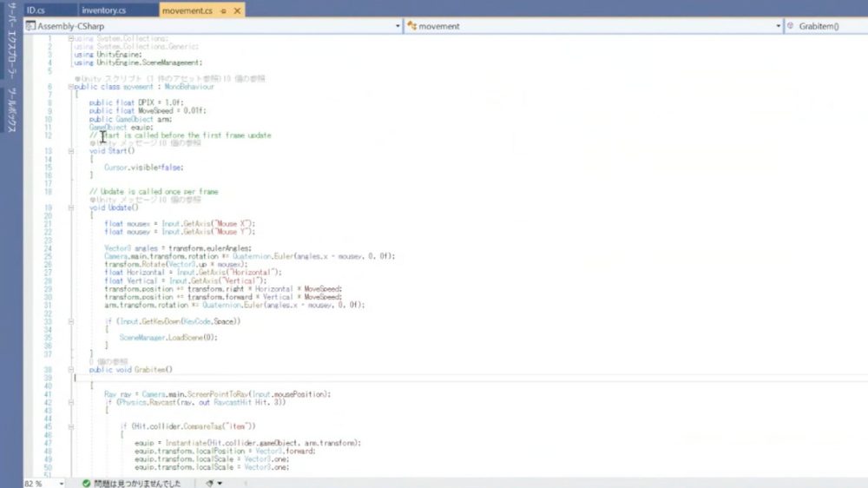The image size is (868, 488).
Task: Close the movement.cs tab
Action: click(237, 10)
